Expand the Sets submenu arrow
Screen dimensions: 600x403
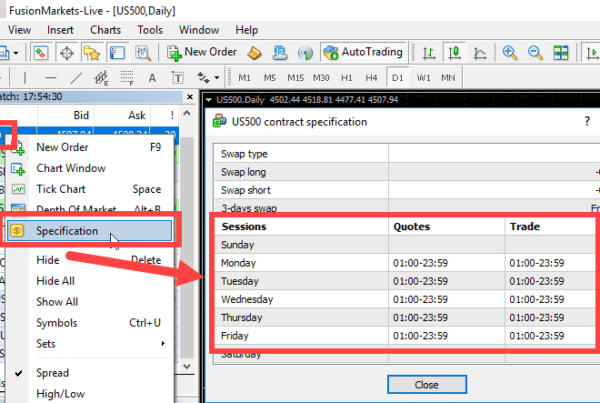click(163, 343)
